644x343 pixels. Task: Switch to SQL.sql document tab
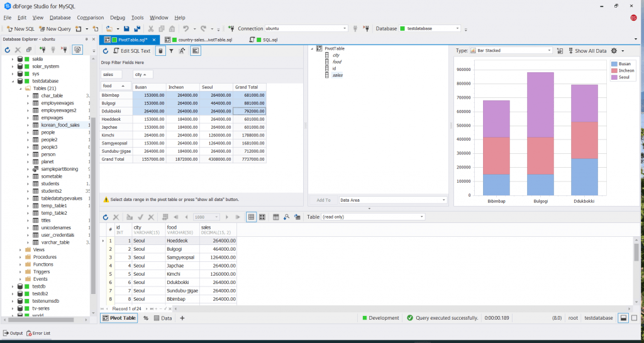264,40
